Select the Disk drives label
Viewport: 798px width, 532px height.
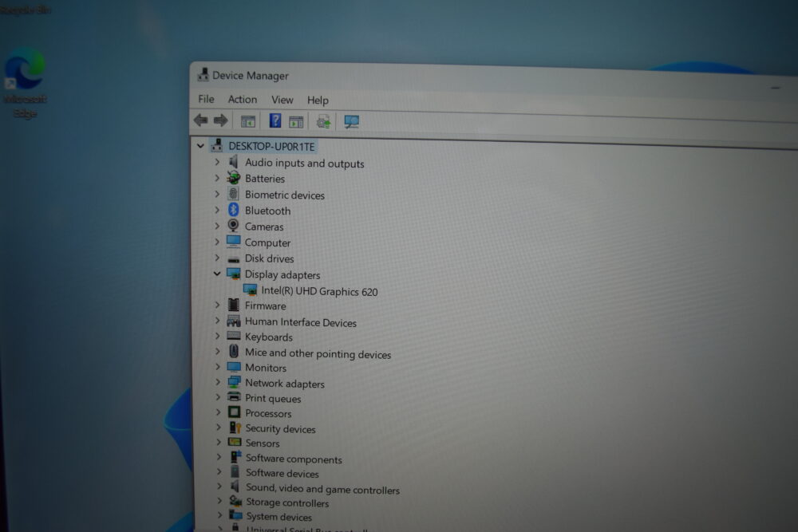(269, 258)
